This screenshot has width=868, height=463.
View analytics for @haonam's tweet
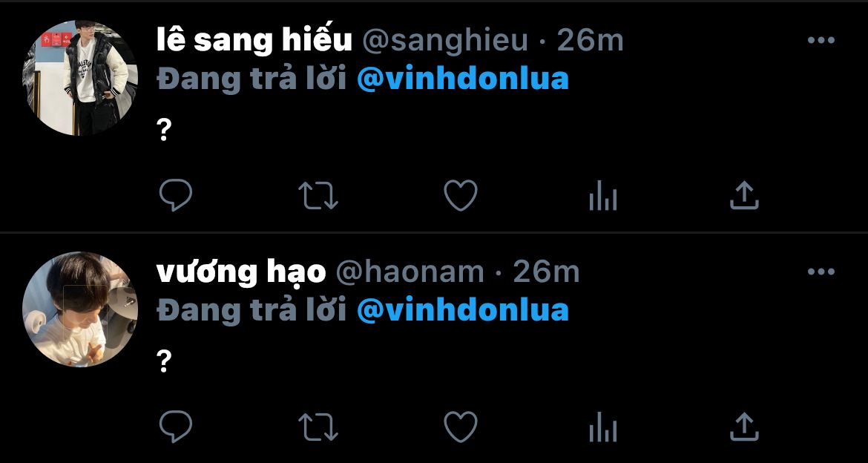coord(603,427)
